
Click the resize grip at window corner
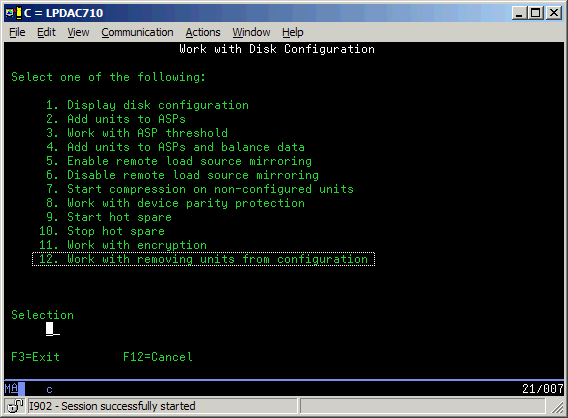(x=557, y=407)
